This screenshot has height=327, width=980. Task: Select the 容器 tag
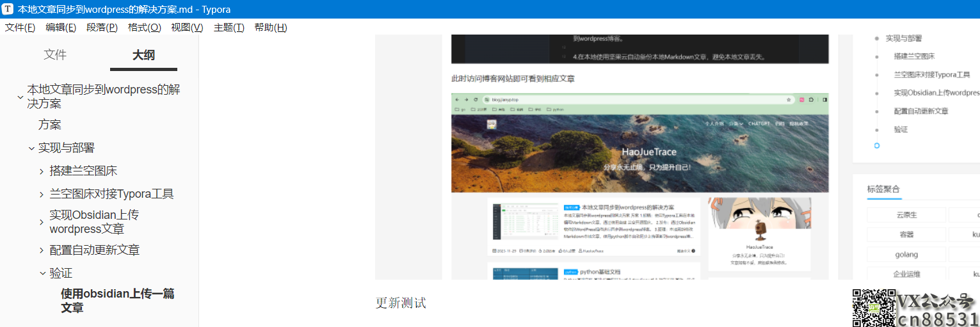[906, 235]
